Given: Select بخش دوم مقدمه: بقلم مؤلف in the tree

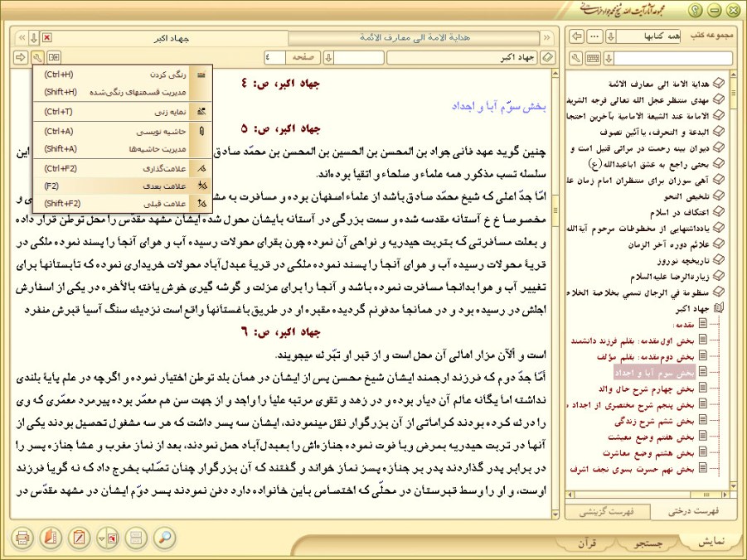Looking at the screenshot, I should 646,357.
